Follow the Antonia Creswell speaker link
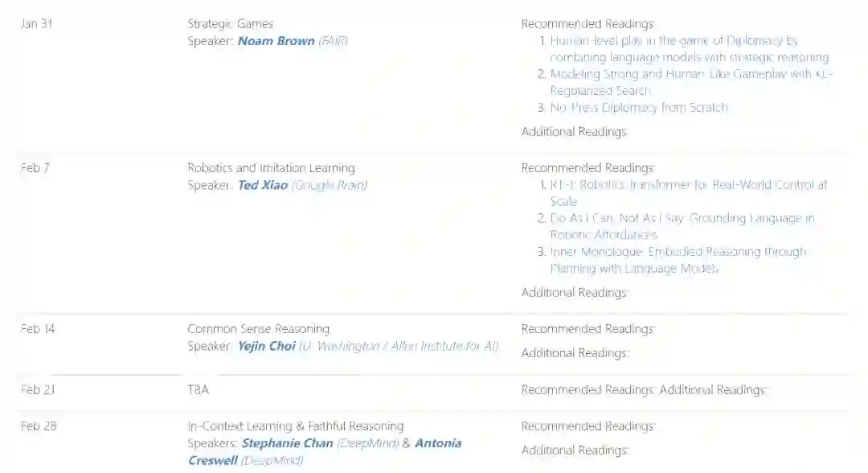 coord(438,444)
